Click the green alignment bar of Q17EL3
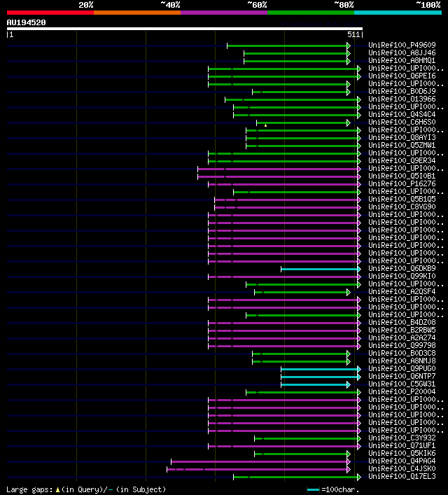The image size is (448, 495). (295, 477)
